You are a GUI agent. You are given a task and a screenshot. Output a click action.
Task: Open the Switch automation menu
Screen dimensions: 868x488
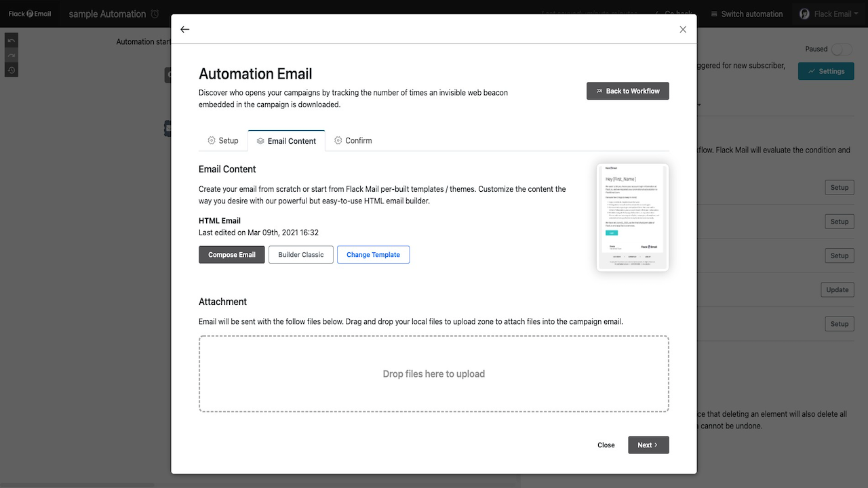(747, 14)
